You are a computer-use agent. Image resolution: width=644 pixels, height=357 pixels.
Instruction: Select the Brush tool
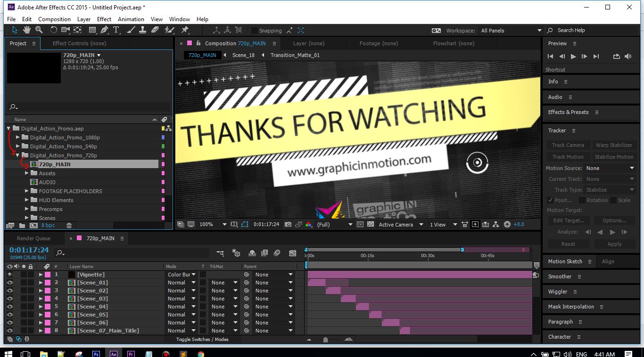pyautogui.click(x=131, y=30)
